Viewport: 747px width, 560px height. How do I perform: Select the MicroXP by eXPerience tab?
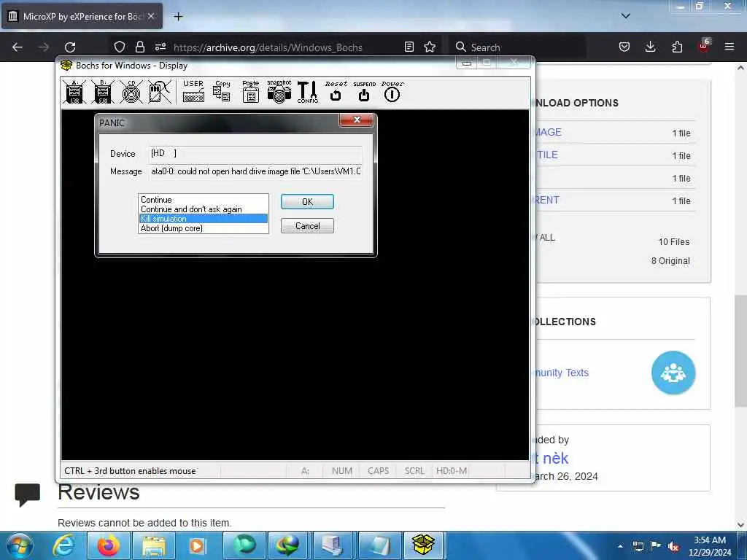point(82,17)
